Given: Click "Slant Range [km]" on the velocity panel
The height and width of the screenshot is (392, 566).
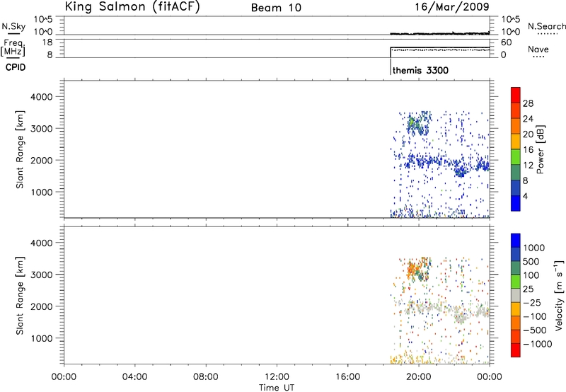Looking at the screenshot, I should [x=20, y=296].
